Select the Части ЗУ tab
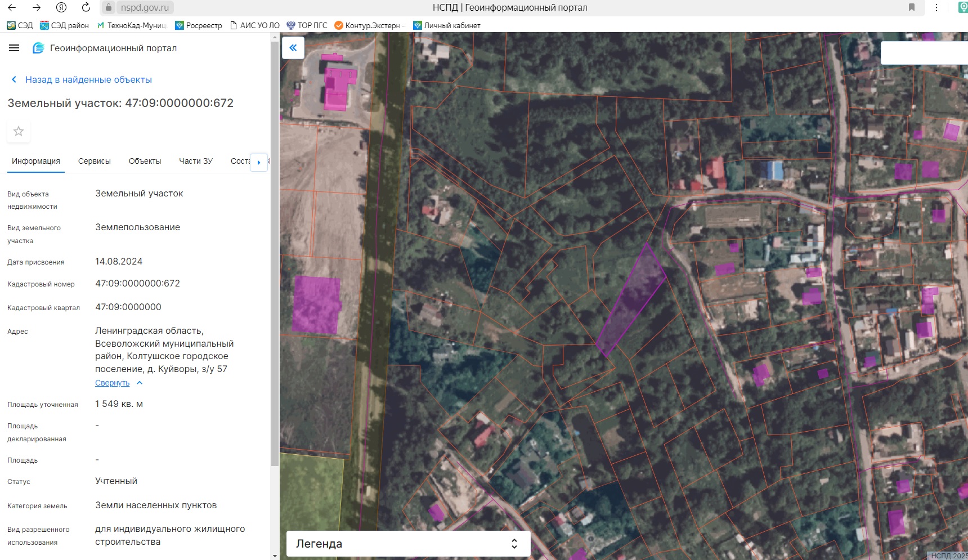Viewport: 968px width, 560px height. [x=195, y=161]
